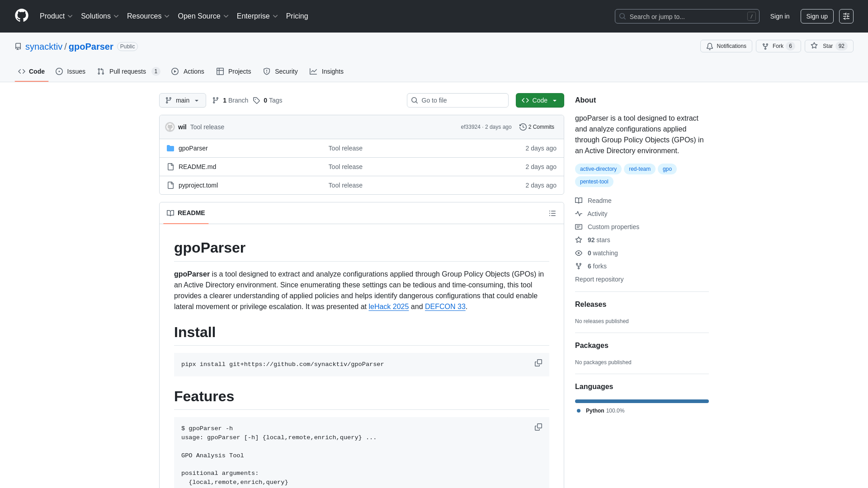This screenshot has height=488, width=868.
Task: Open Custom properties in sidebar
Action: (x=607, y=227)
